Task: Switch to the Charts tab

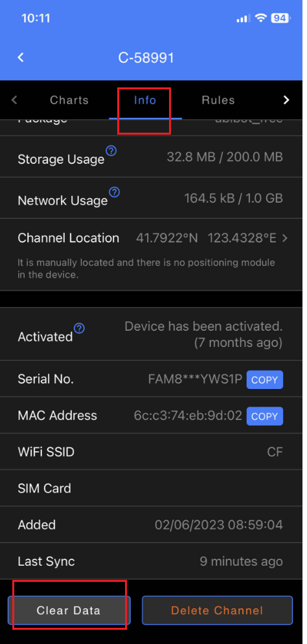Action: [69, 100]
